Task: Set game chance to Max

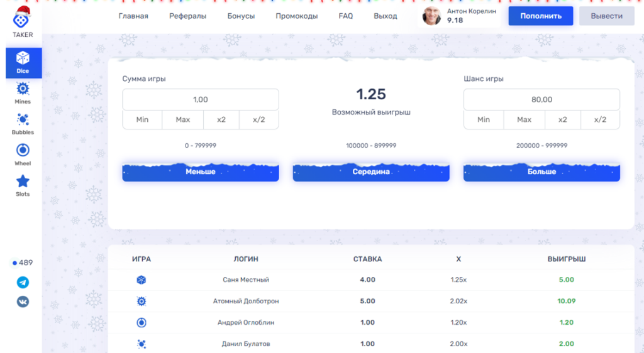Action: [x=524, y=120]
